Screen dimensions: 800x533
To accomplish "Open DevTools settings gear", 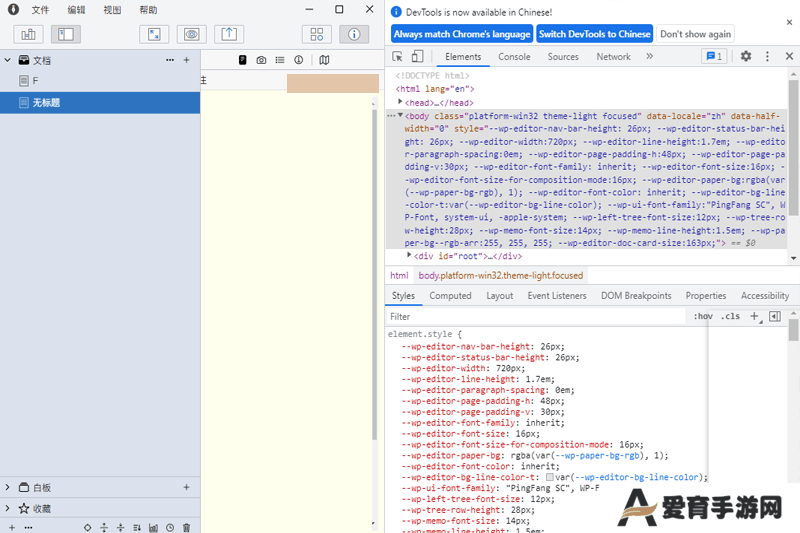I will [746, 56].
